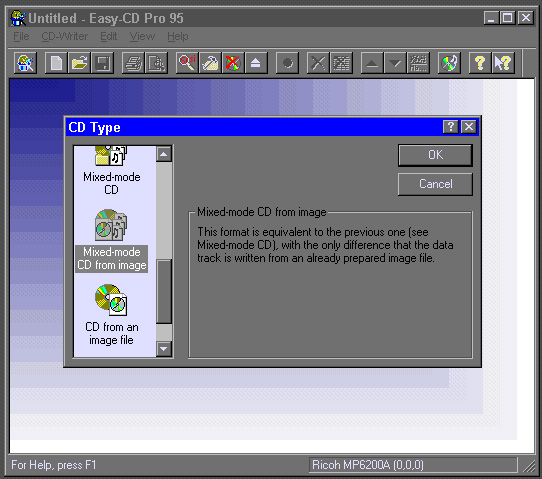Maximize the Easy-CD Pro 95 window

coord(507,18)
